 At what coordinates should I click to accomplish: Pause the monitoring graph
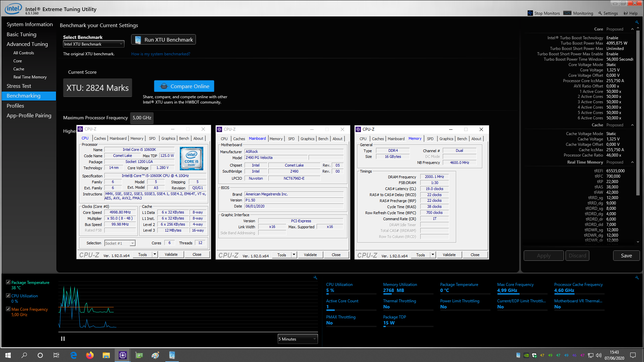tap(63, 339)
